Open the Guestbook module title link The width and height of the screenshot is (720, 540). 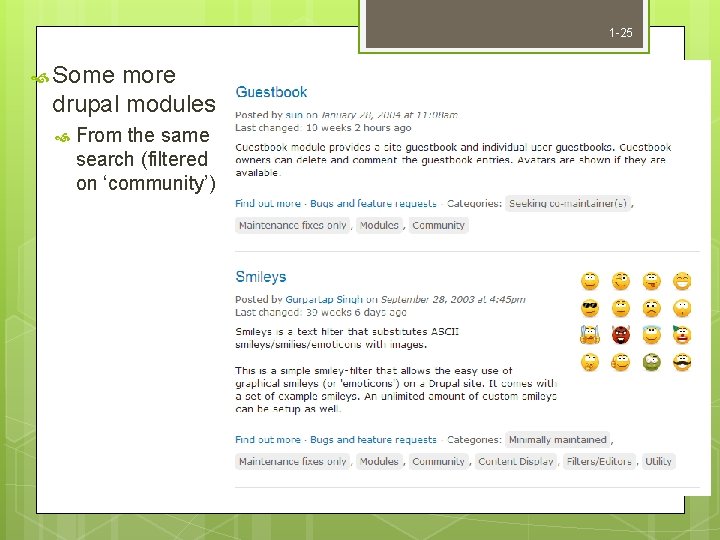tap(271, 92)
